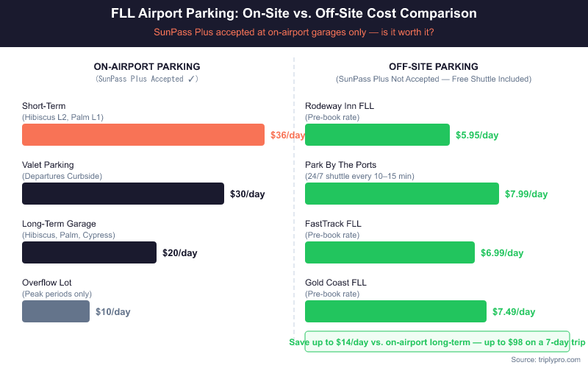The width and height of the screenshot is (588, 368).
Task: Select the Valet Parking $30/day bar
Action: 123,194
